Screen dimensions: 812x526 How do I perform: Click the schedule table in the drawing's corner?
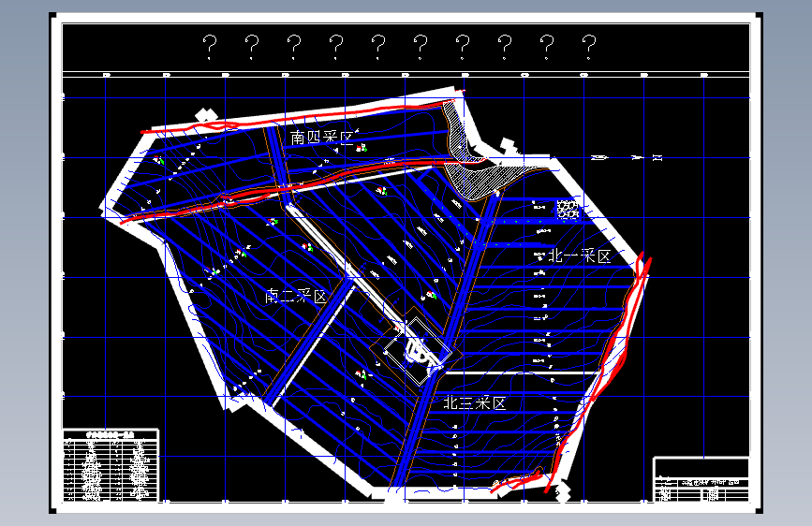[x=111, y=465]
